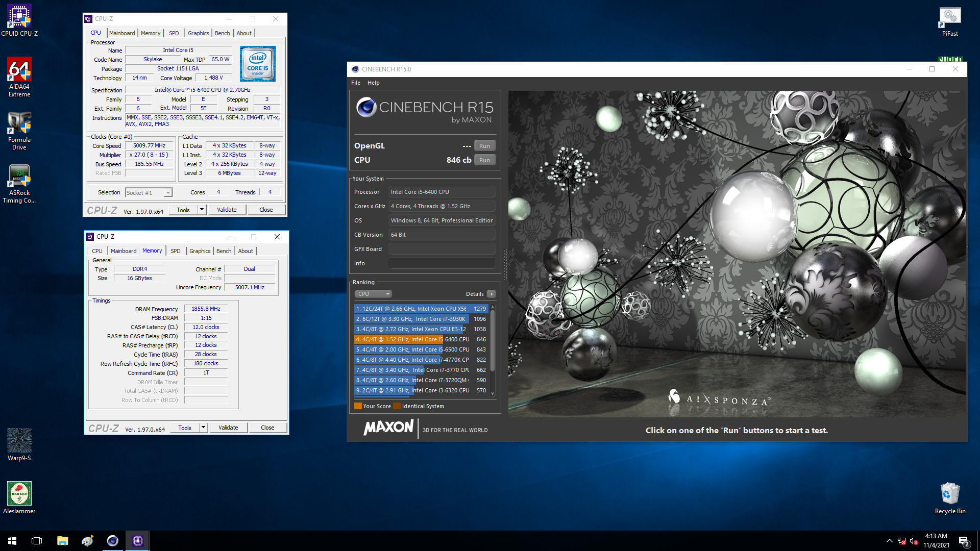
Task: Open File Explorer from taskbar
Action: pyautogui.click(x=62, y=541)
